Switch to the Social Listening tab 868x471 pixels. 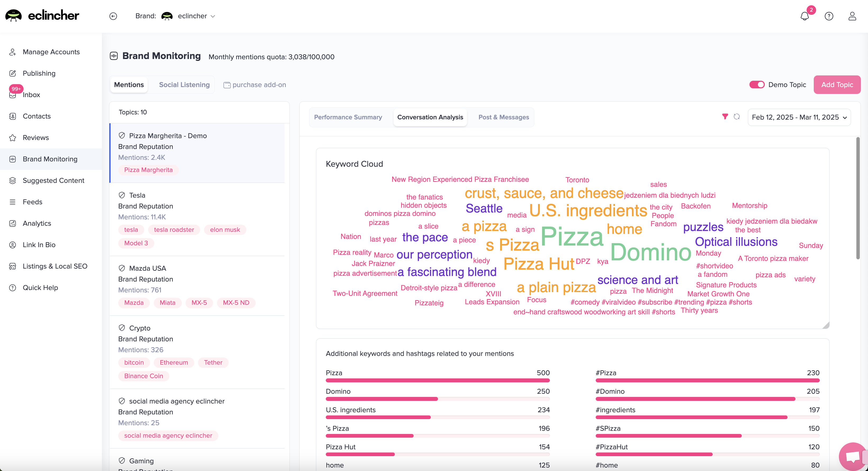coord(184,85)
